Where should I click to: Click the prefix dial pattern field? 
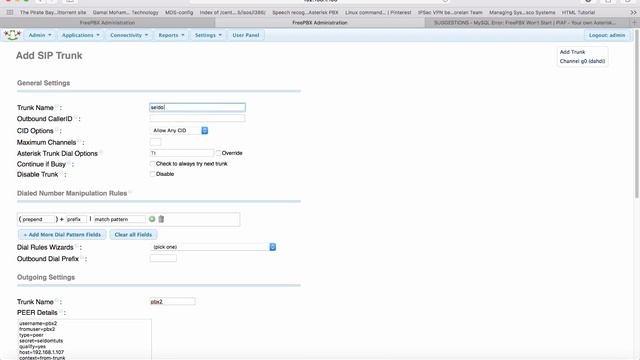click(76, 219)
